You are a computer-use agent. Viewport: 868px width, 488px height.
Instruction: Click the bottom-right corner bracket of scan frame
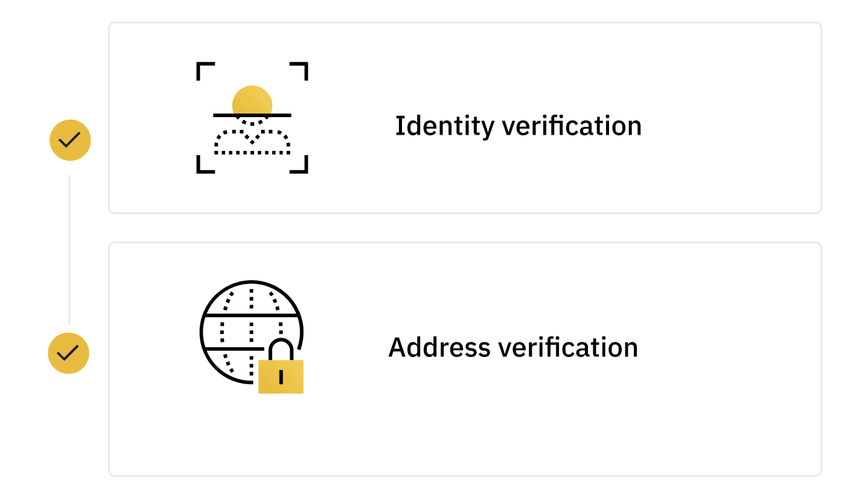click(x=299, y=164)
